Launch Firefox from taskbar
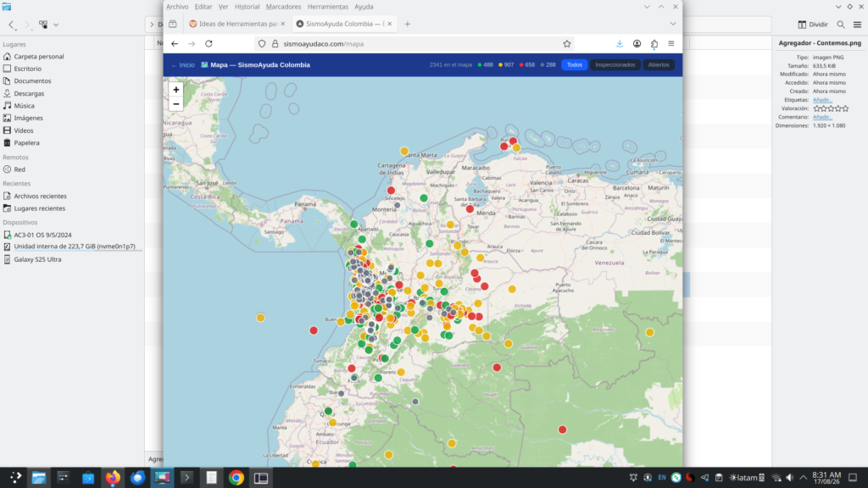The image size is (868, 488). pyautogui.click(x=113, y=478)
